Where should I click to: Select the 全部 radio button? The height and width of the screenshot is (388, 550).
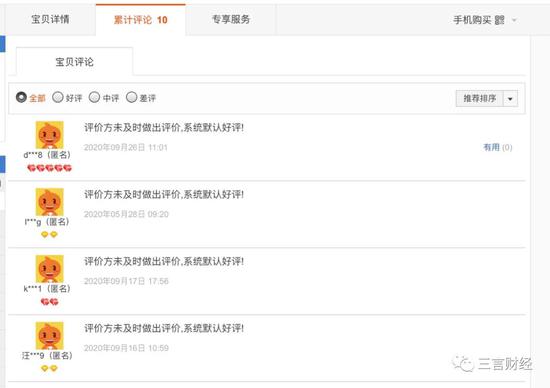[21, 97]
